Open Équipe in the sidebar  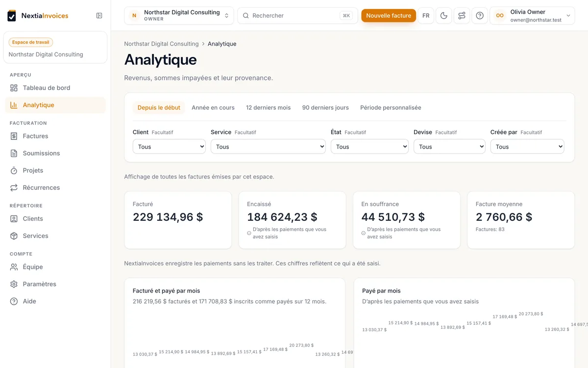(x=55, y=267)
